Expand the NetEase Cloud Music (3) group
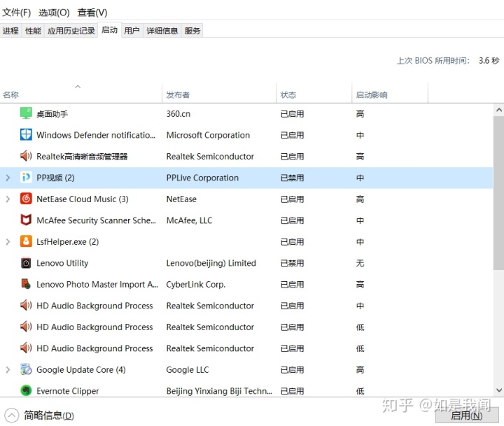 coord(8,199)
